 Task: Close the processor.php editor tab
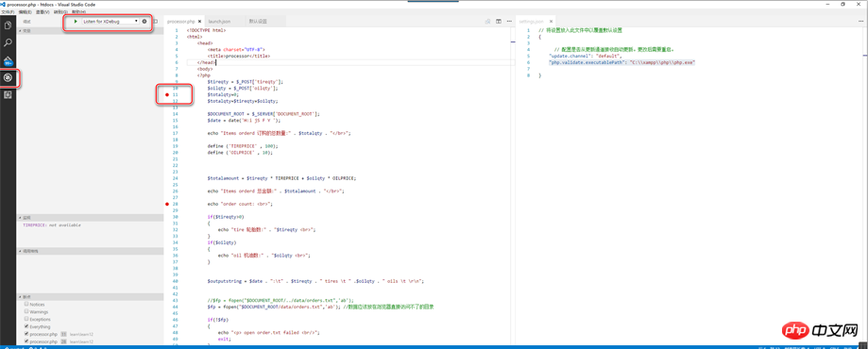point(200,21)
